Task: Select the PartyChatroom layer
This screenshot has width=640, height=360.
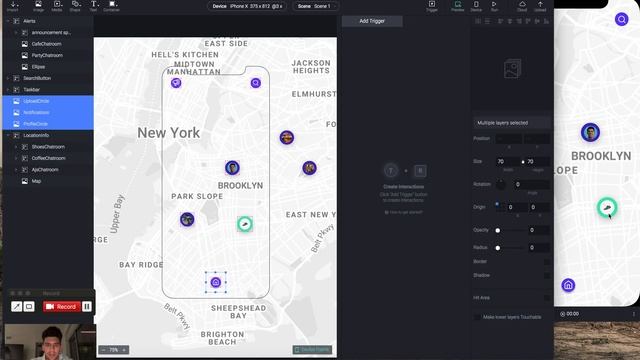Action: coord(48,55)
